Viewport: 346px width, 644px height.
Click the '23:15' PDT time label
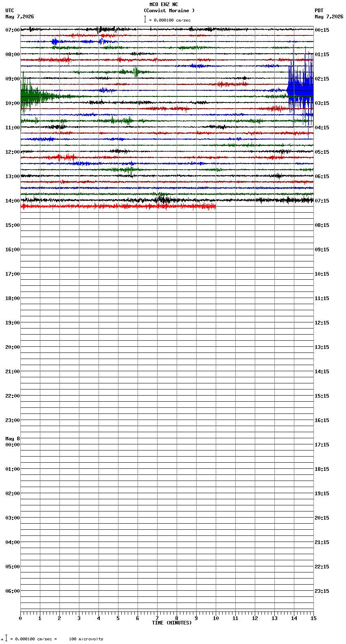pos(322,591)
